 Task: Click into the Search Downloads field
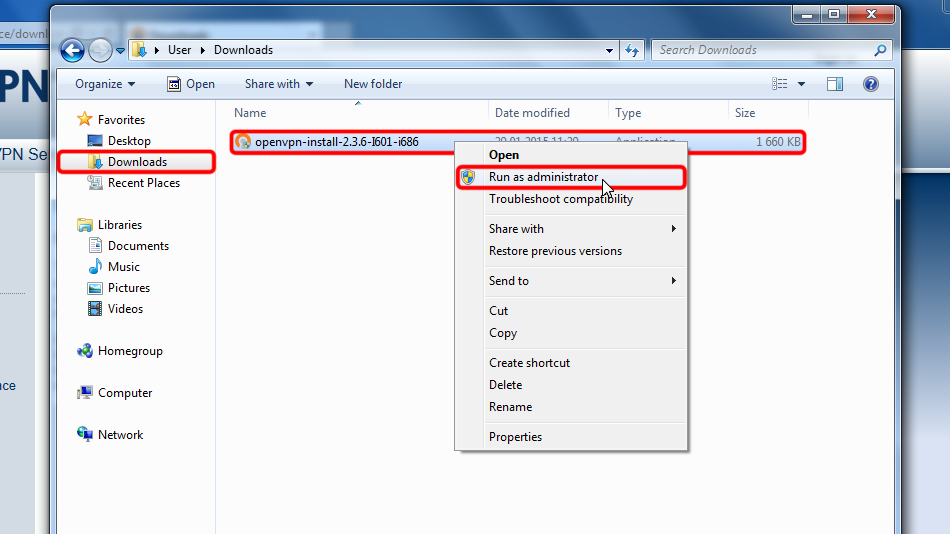tap(760, 50)
